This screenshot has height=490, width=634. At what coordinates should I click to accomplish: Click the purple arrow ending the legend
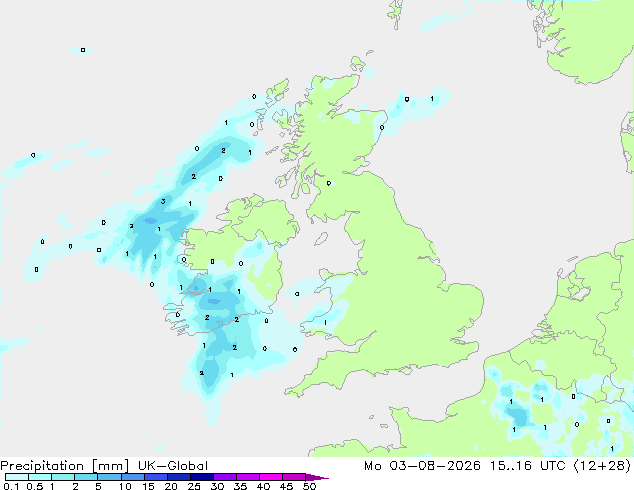[x=317, y=477]
